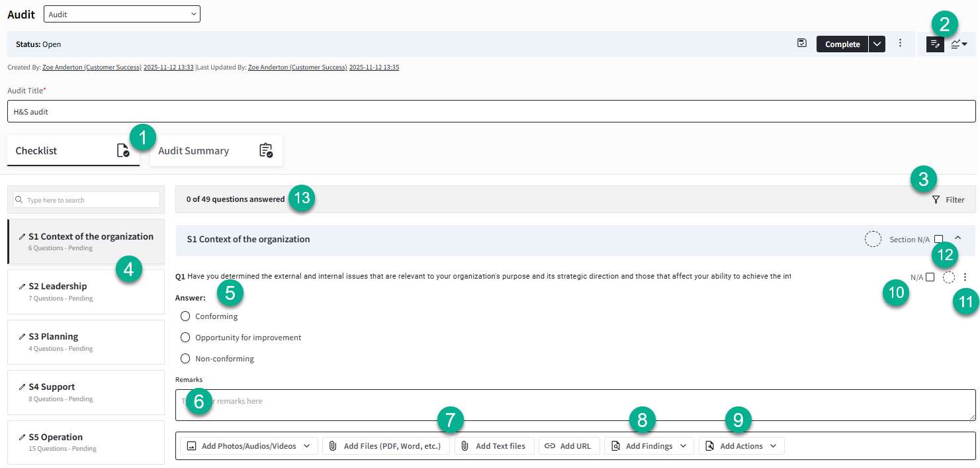The height and width of the screenshot is (468, 980).
Task: Expand the Add Actions dropdown arrow
Action: 773,446
